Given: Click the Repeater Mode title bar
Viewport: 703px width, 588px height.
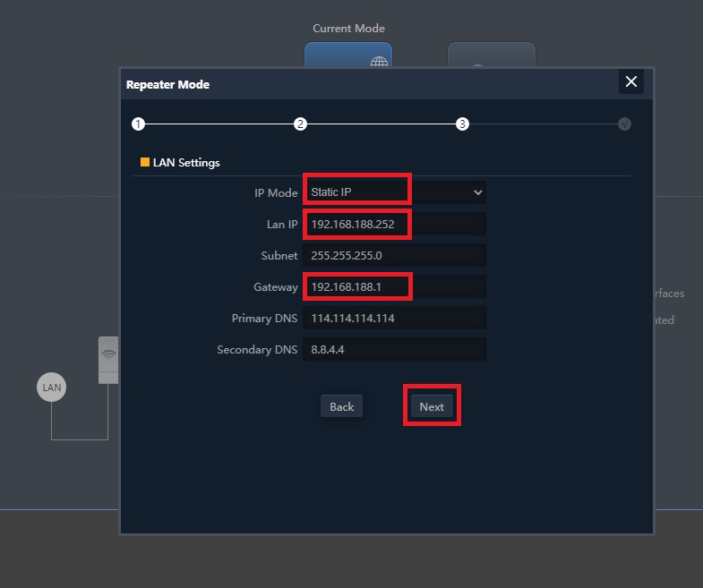Looking at the screenshot, I should 358,84.
